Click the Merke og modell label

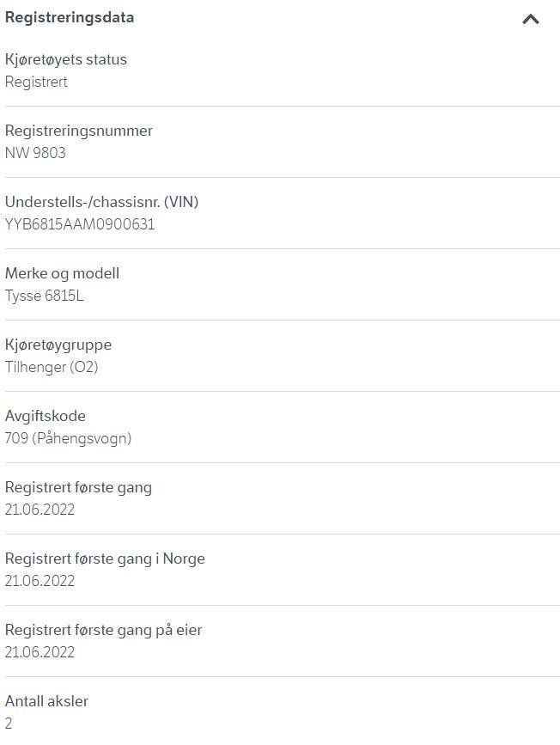click(x=62, y=273)
